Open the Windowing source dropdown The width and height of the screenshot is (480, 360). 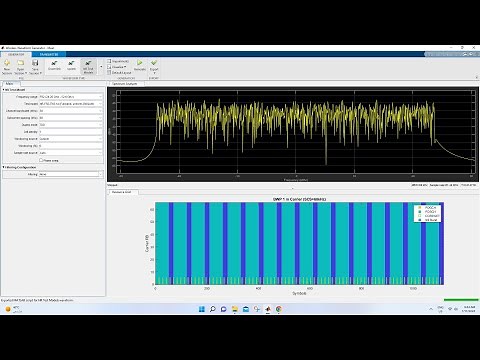click(x=71, y=139)
